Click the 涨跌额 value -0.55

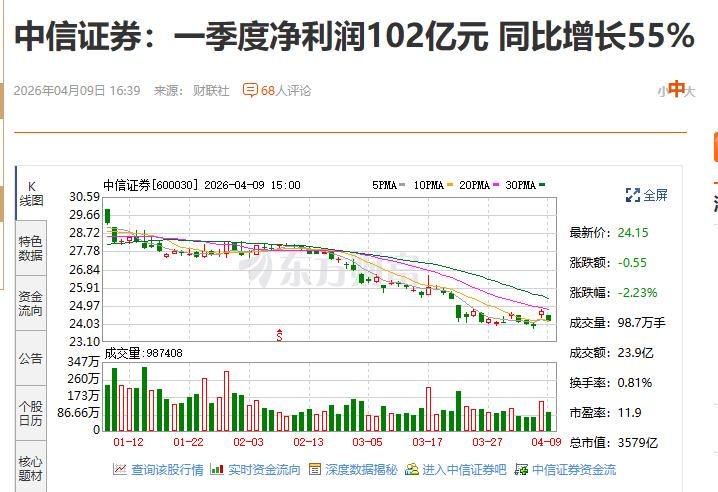coord(632,263)
